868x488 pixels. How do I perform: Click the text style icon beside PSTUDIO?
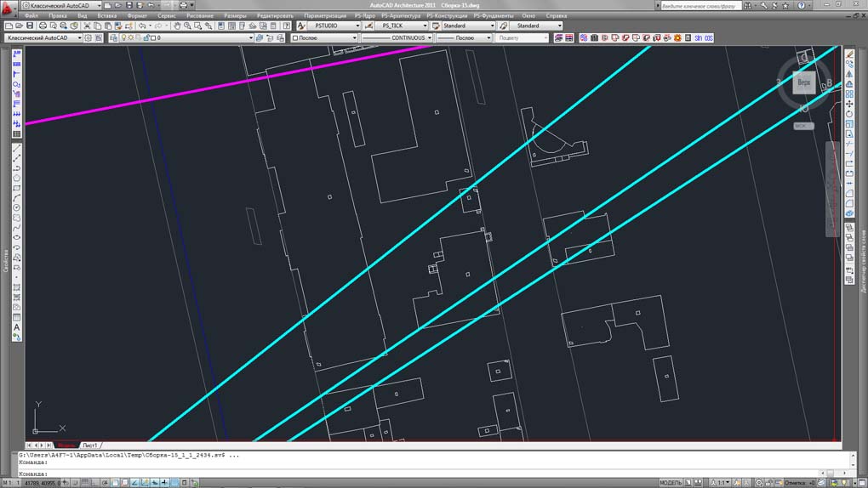coord(301,26)
